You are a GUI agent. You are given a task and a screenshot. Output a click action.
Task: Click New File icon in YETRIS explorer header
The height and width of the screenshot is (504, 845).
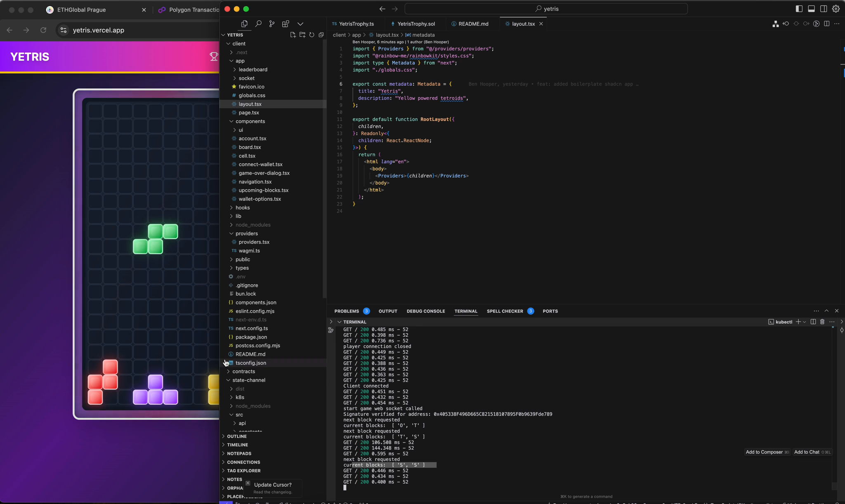click(x=293, y=35)
